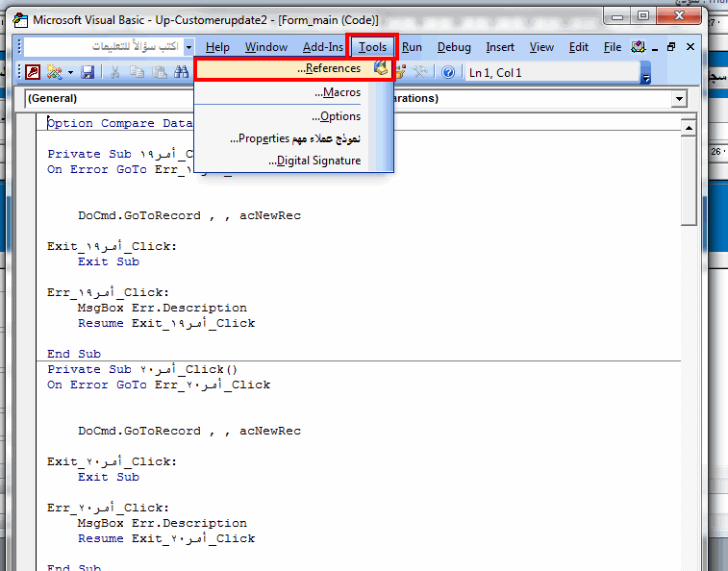Click the Paste clipboard icon
This screenshot has width=728, height=571.
(160, 72)
